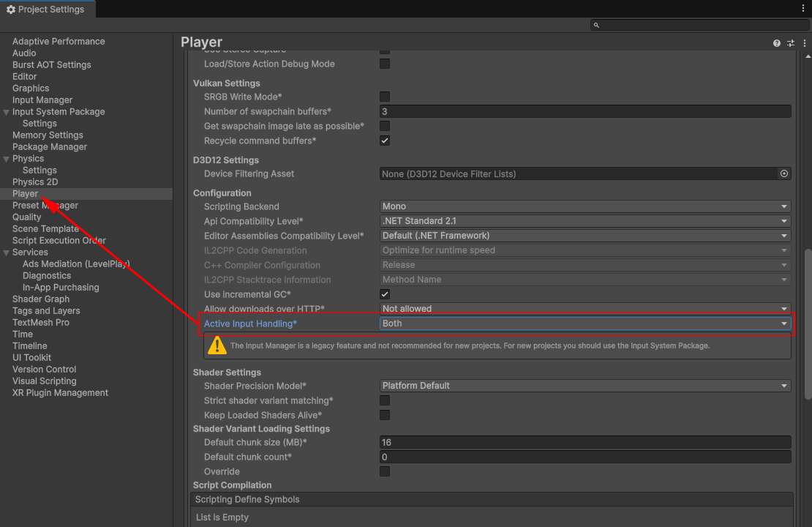Open the Device Filtering Asset object picker
The height and width of the screenshot is (527, 812).
point(783,173)
